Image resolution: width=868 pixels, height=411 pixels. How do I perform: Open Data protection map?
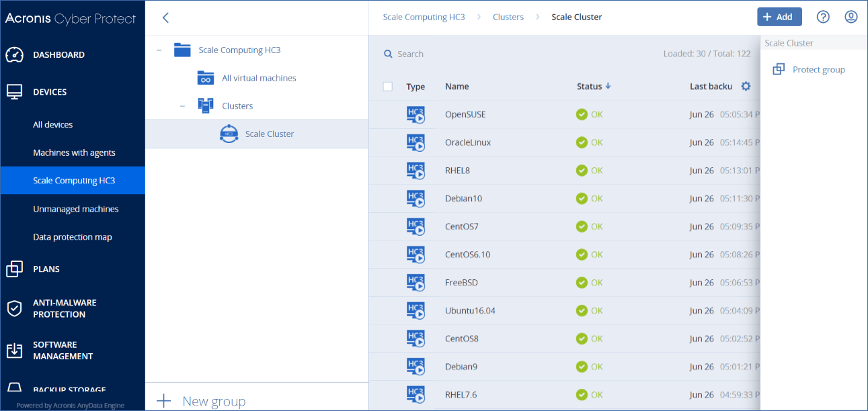73,237
